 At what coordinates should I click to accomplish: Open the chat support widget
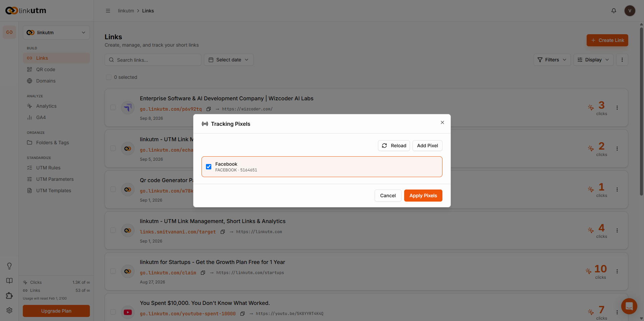[629, 306]
